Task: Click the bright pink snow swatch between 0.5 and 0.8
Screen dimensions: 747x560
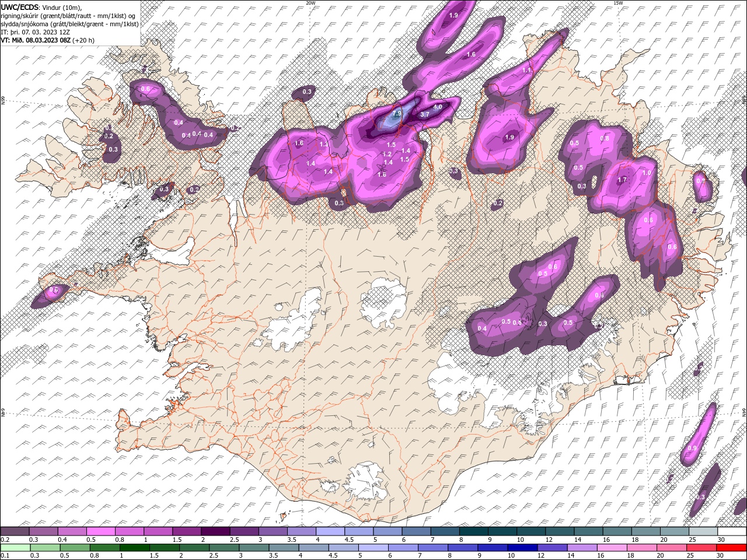Action: 100,531
